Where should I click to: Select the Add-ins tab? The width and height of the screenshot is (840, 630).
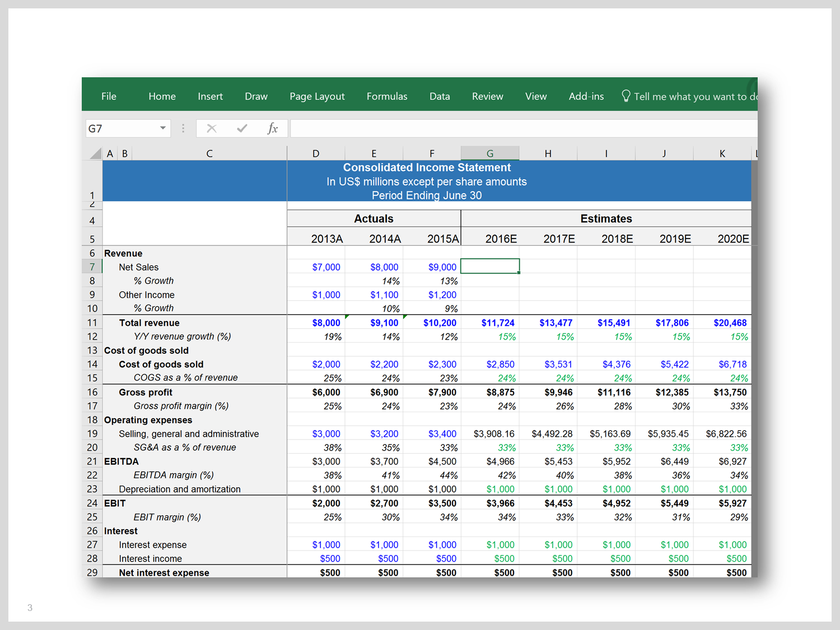[586, 96]
